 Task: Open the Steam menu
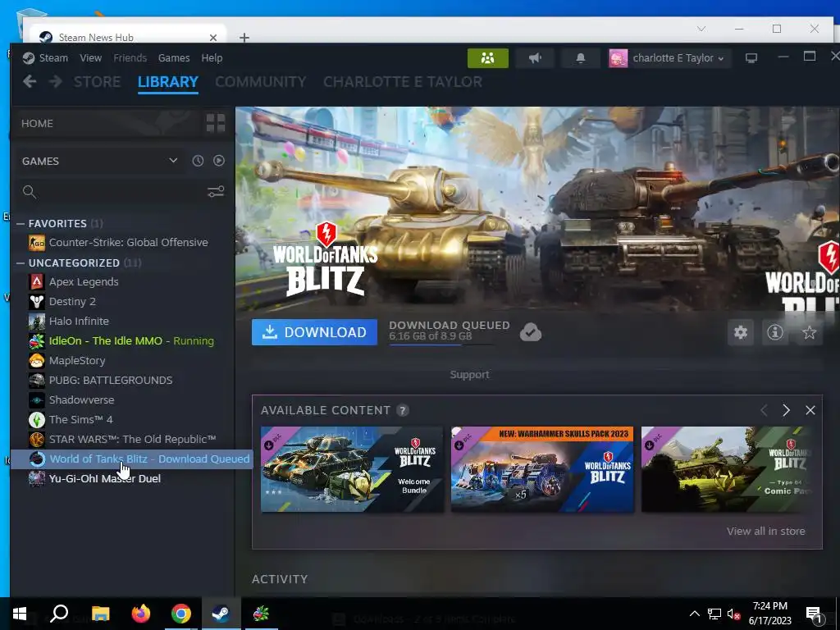(53, 58)
